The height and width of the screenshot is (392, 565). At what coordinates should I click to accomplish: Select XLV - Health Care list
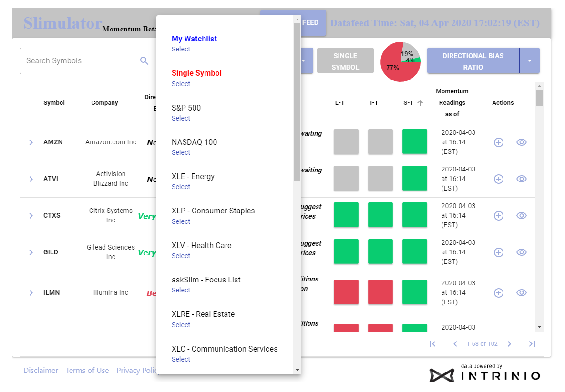click(x=181, y=256)
